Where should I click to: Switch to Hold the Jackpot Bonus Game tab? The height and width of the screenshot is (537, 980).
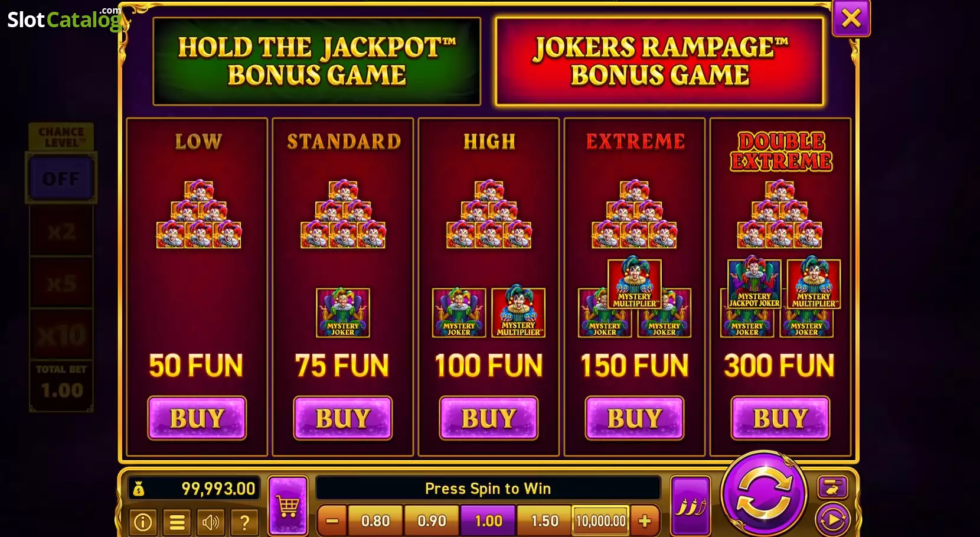click(x=317, y=61)
